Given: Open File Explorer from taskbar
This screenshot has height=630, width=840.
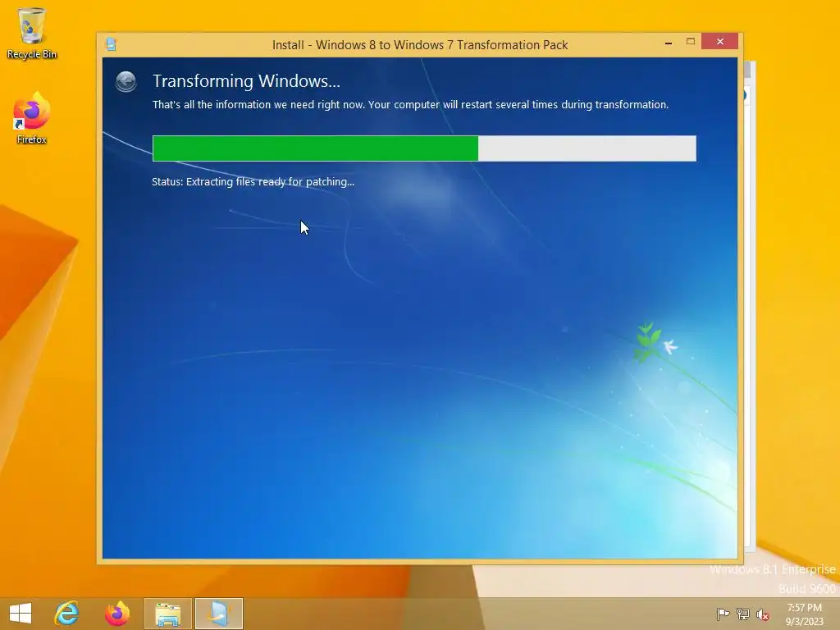Looking at the screenshot, I should pyautogui.click(x=167, y=614).
